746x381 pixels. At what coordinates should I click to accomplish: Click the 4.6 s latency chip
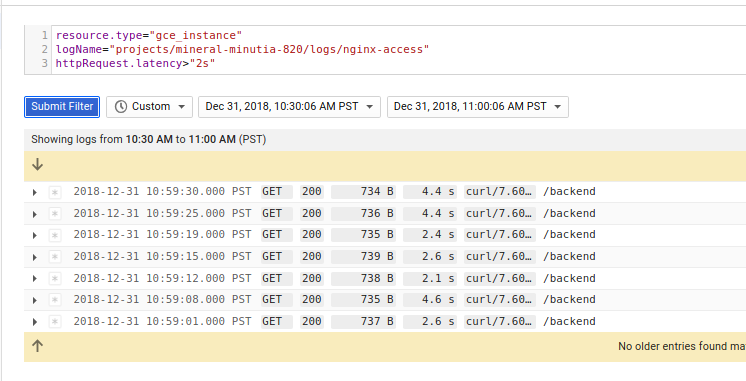point(430,300)
